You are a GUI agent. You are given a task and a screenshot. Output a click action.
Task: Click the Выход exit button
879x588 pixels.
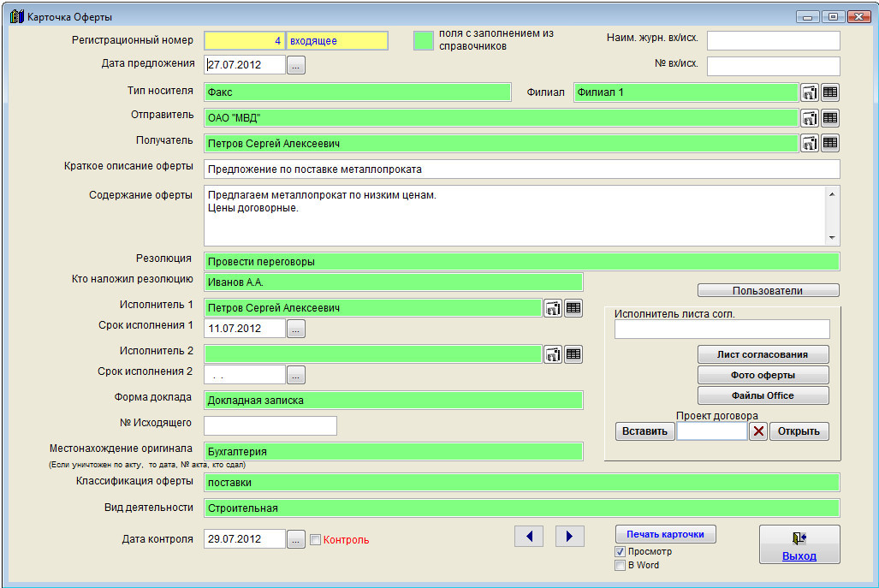[799, 544]
